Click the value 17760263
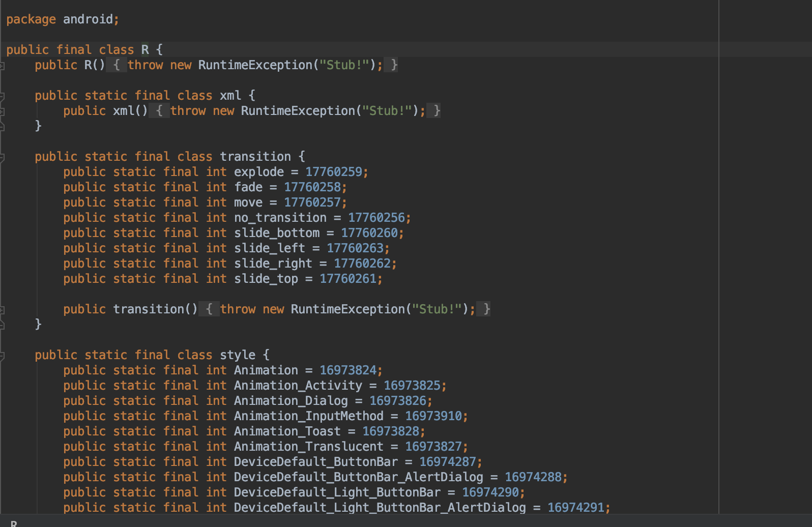 [355, 248]
